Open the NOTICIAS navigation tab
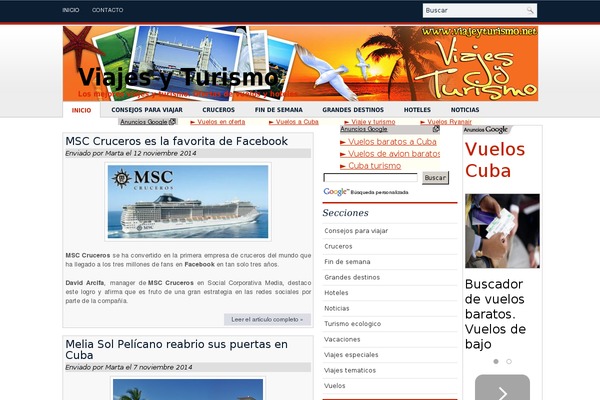 (465, 110)
